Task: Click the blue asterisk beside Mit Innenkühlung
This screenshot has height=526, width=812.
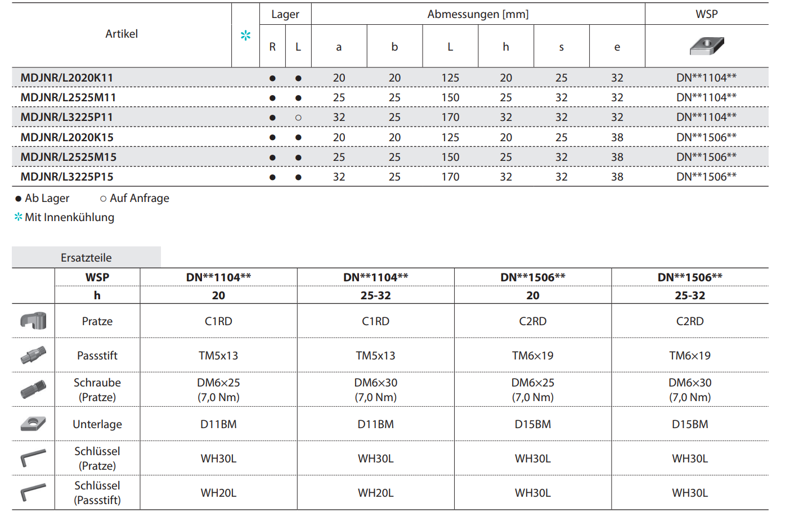Action: (x=19, y=217)
